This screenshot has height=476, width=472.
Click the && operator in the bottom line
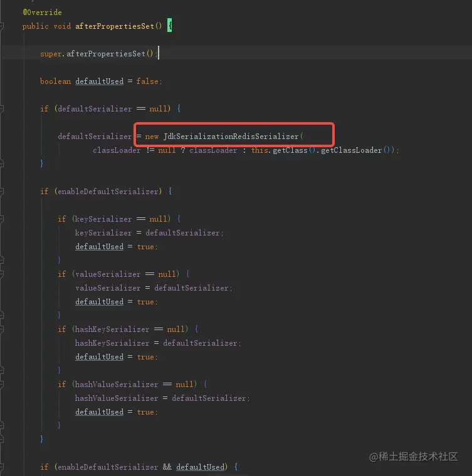point(167,467)
